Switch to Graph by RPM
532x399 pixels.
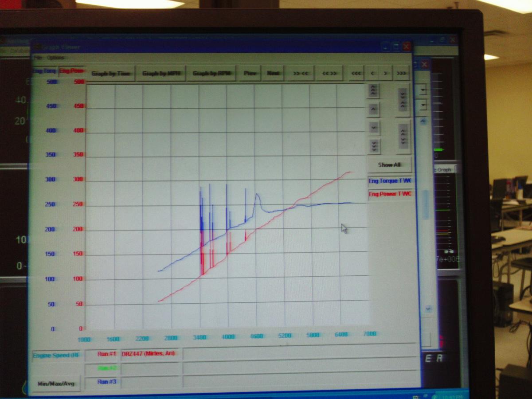pyautogui.click(x=211, y=74)
